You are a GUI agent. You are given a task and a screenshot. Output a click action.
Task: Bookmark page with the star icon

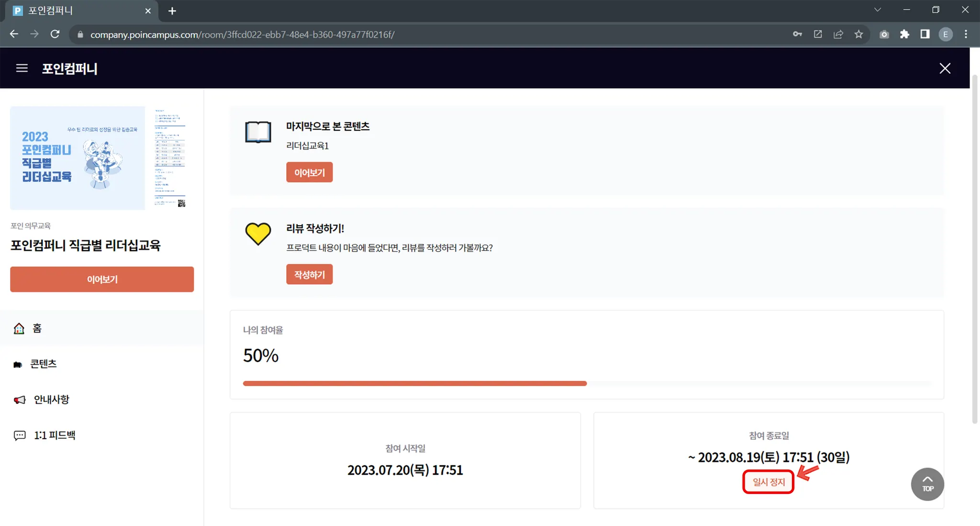tap(859, 34)
